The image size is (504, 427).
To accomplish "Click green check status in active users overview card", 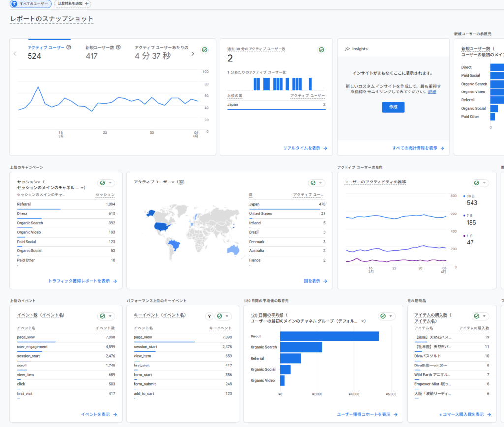I will pos(204,50).
